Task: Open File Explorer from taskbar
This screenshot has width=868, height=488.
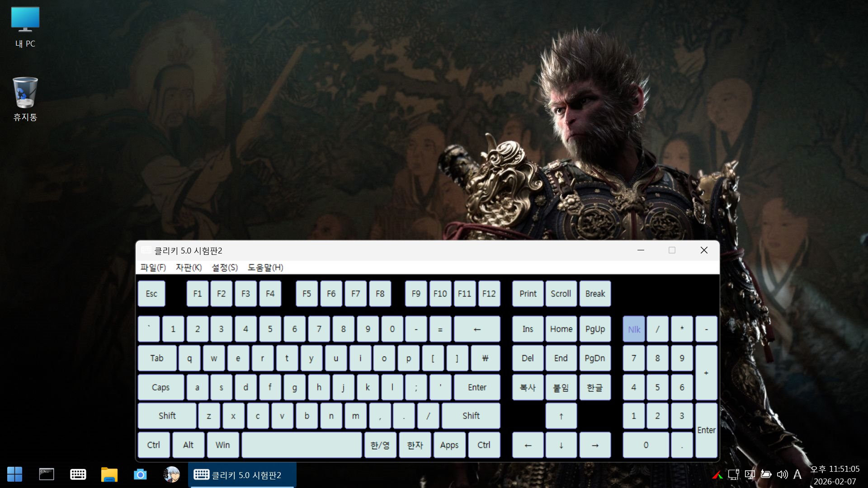Action: [109, 474]
